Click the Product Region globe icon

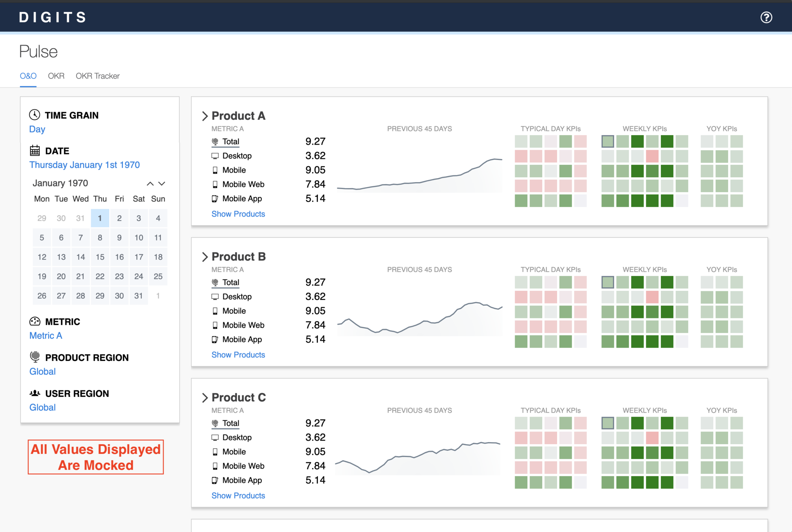(35, 357)
